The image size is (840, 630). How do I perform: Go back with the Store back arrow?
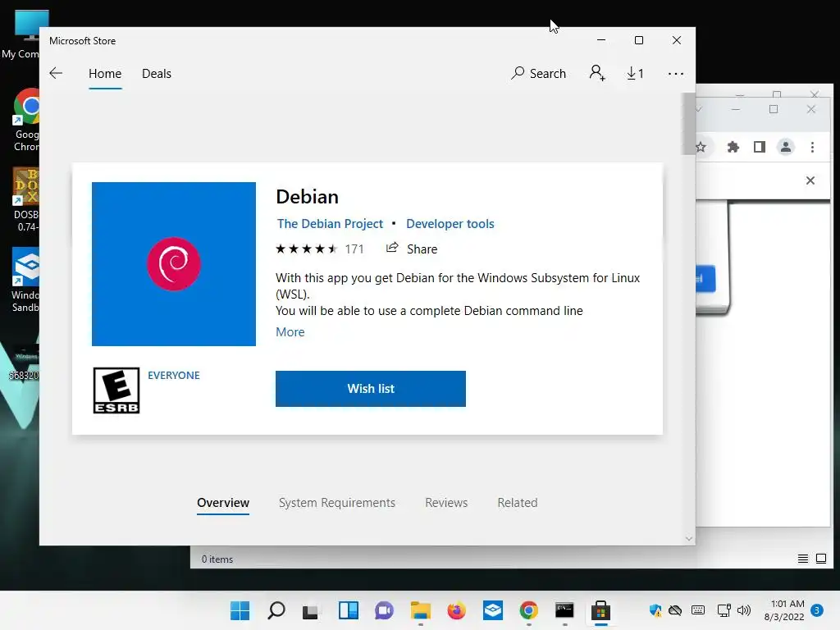tap(56, 73)
